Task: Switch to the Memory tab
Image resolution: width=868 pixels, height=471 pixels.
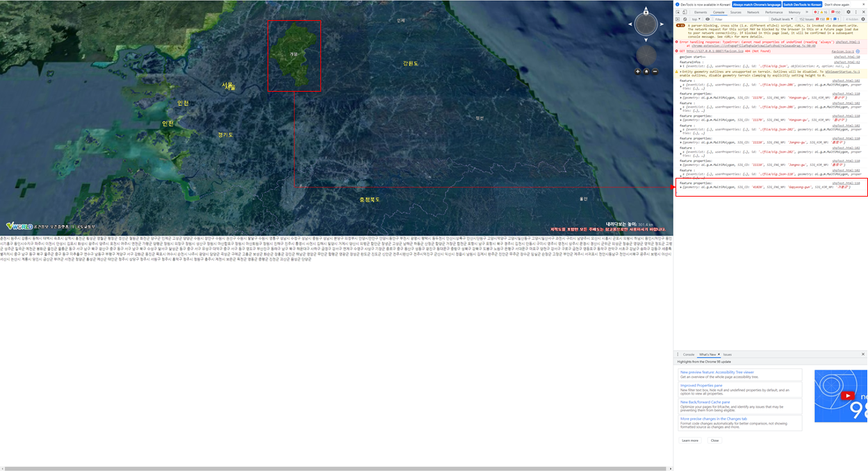Action: click(794, 12)
